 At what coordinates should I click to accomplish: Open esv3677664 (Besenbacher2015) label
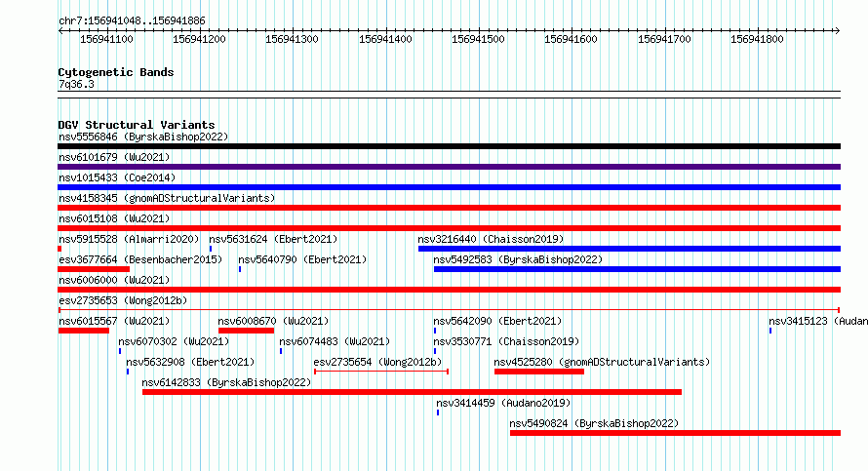(x=140, y=259)
